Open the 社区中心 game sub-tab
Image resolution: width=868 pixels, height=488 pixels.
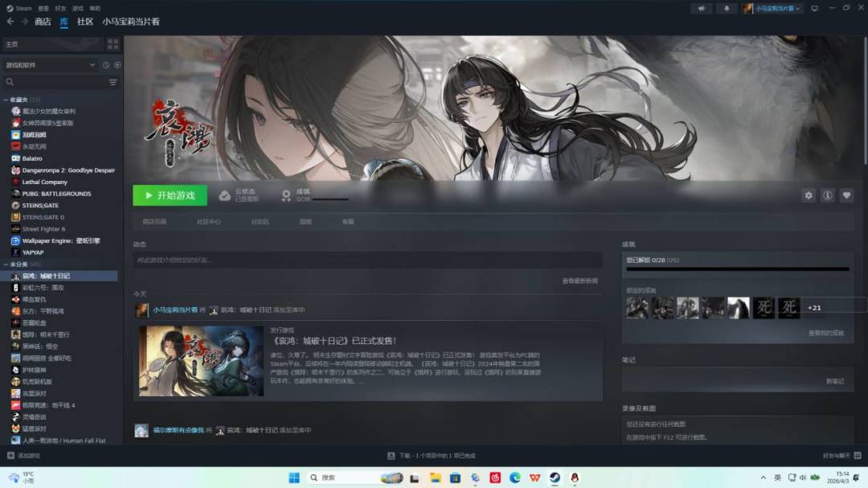(x=208, y=222)
